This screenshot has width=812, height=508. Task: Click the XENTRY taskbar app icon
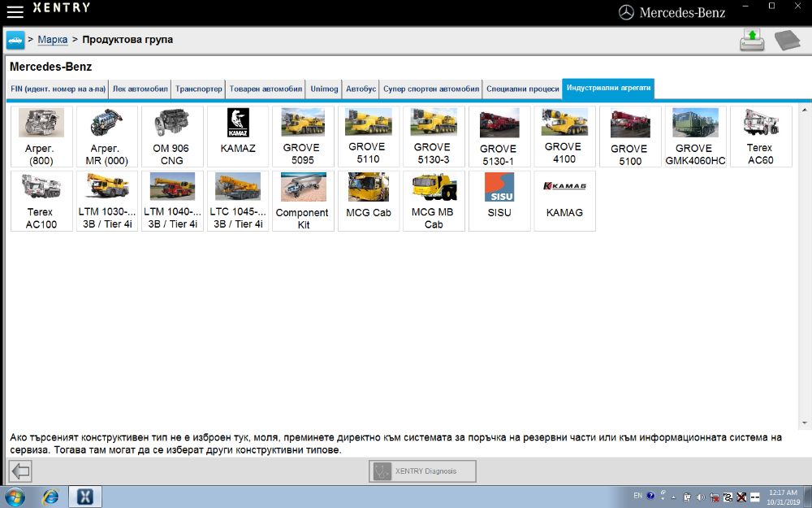85,497
